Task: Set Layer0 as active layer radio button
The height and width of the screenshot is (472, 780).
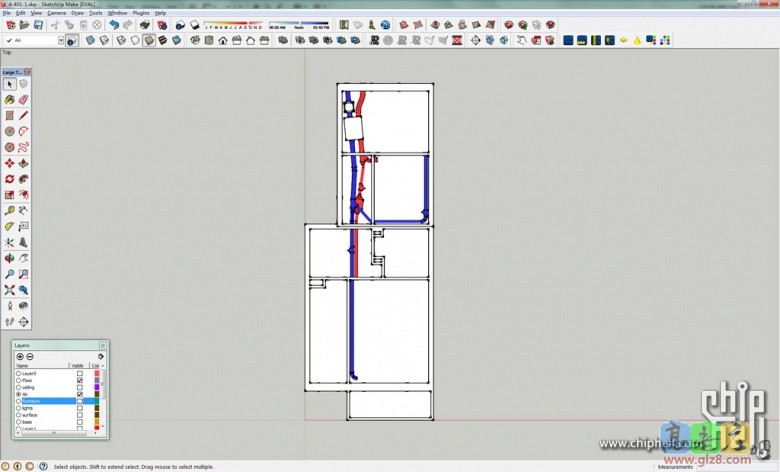Action: point(18,373)
